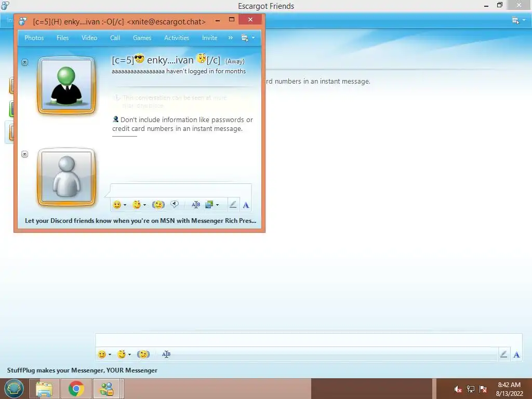Click the voice clip icon
This screenshot has height=399, width=532.
(x=175, y=204)
